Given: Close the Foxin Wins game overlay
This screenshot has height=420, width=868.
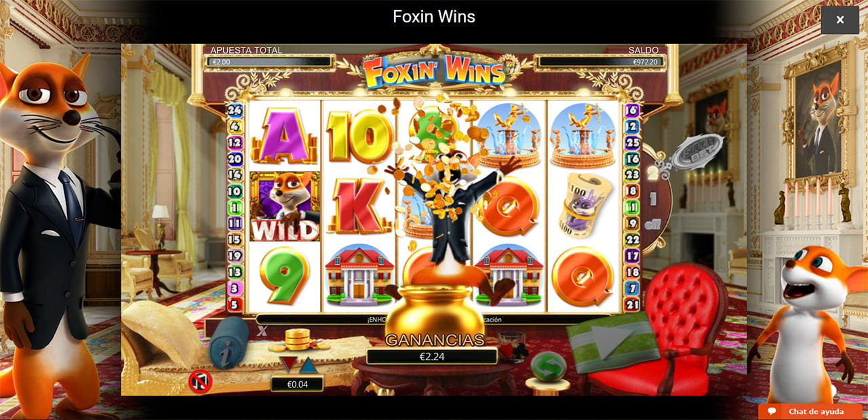Looking at the screenshot, I should [840, 20].
